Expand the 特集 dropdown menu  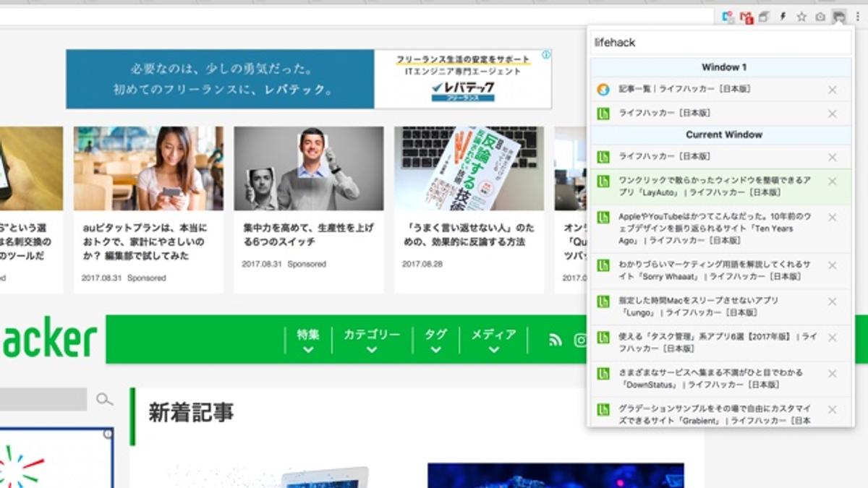[x=308, y=341]
